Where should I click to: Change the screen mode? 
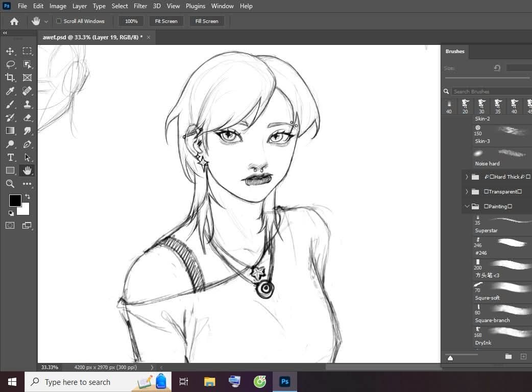tap(27, 226)
